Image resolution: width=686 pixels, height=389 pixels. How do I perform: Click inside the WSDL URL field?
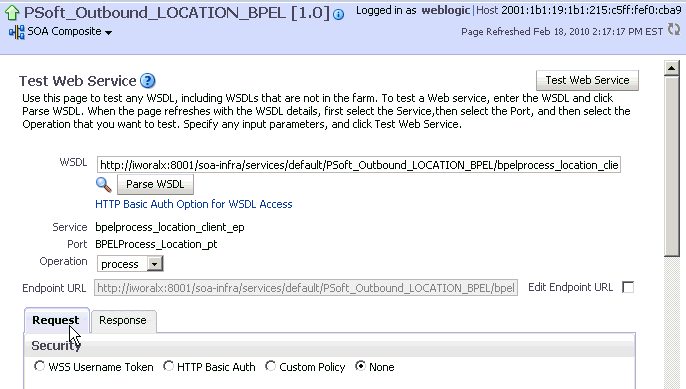pyautogui.click(x=359, y=165)
